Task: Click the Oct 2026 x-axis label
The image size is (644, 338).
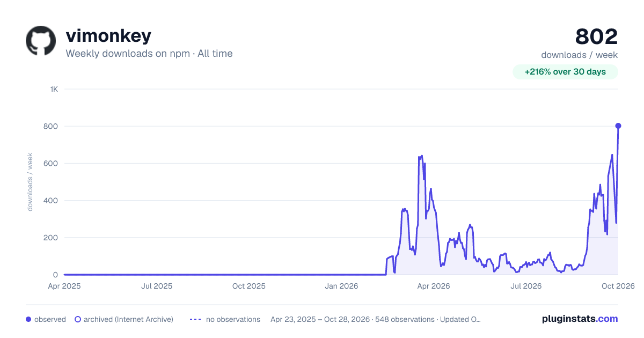Action: 618,286
